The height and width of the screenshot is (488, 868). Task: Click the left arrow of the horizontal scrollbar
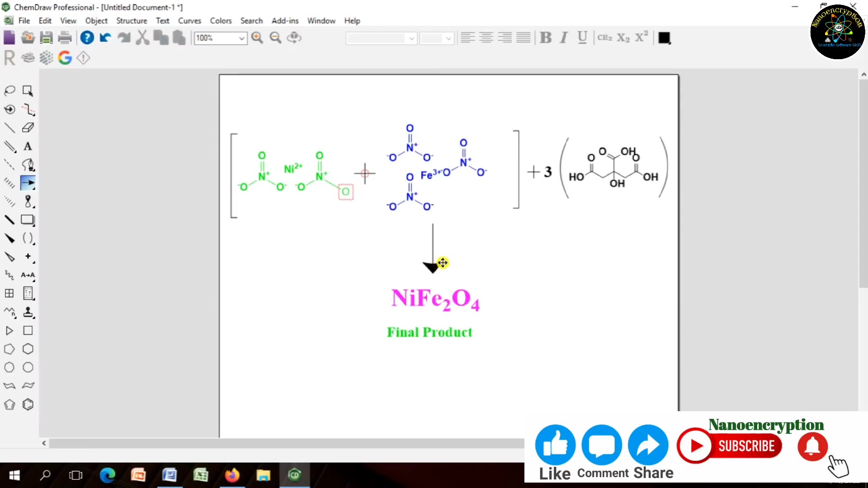[44, 444]
